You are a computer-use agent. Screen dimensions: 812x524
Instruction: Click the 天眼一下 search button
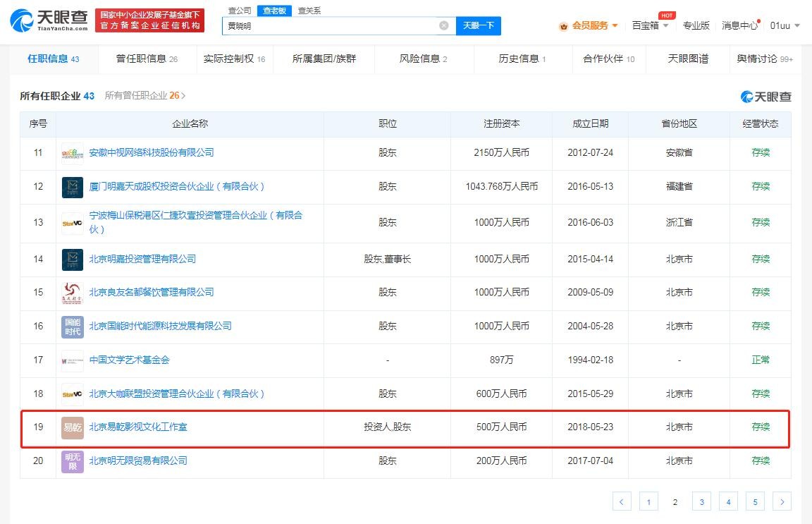479,25
